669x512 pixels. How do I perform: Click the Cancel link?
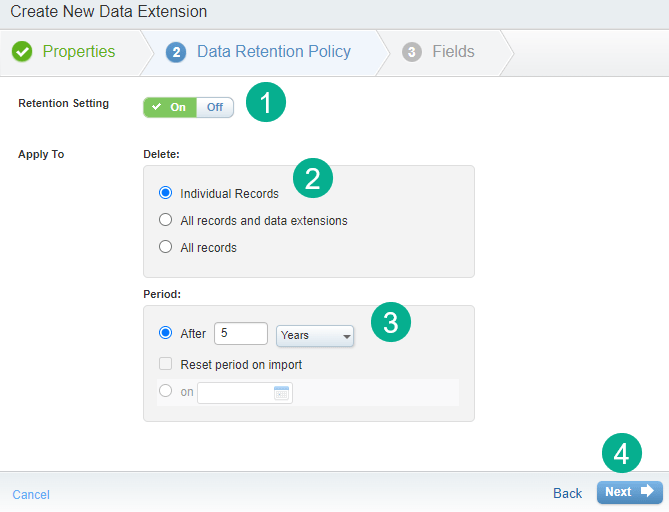click(31, 494)
